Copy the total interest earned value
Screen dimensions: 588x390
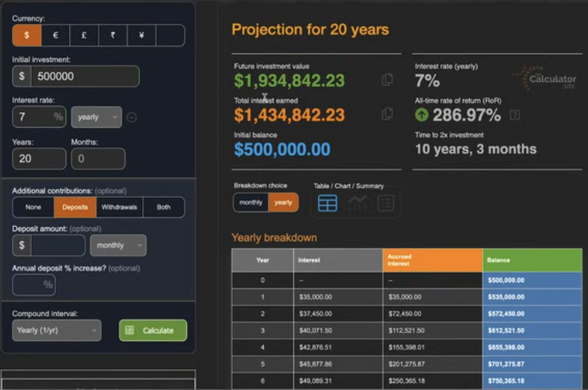click(387, 114)
